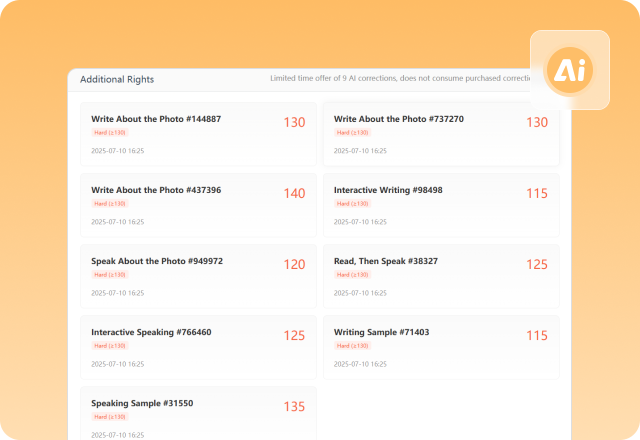Click score 125 on Read, Then Speak card
Viewport: 640px width, 440px height.
point(537,265)
